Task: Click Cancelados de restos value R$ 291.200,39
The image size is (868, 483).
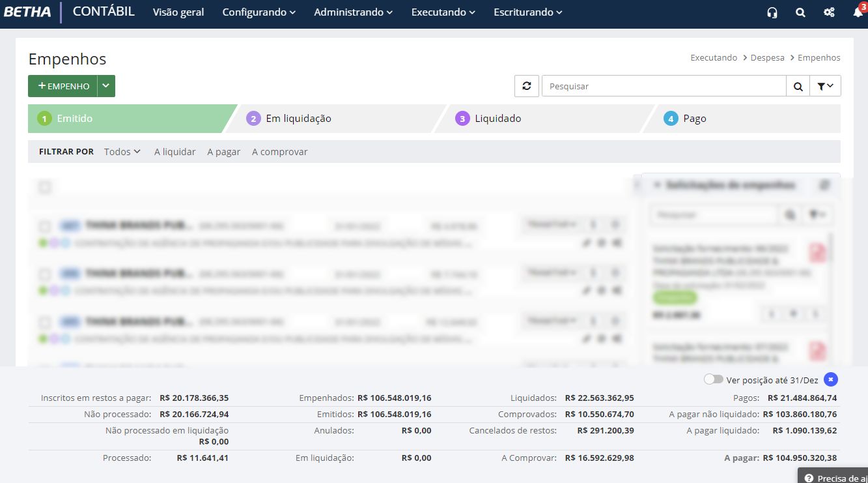Action: tap(606, 430)
